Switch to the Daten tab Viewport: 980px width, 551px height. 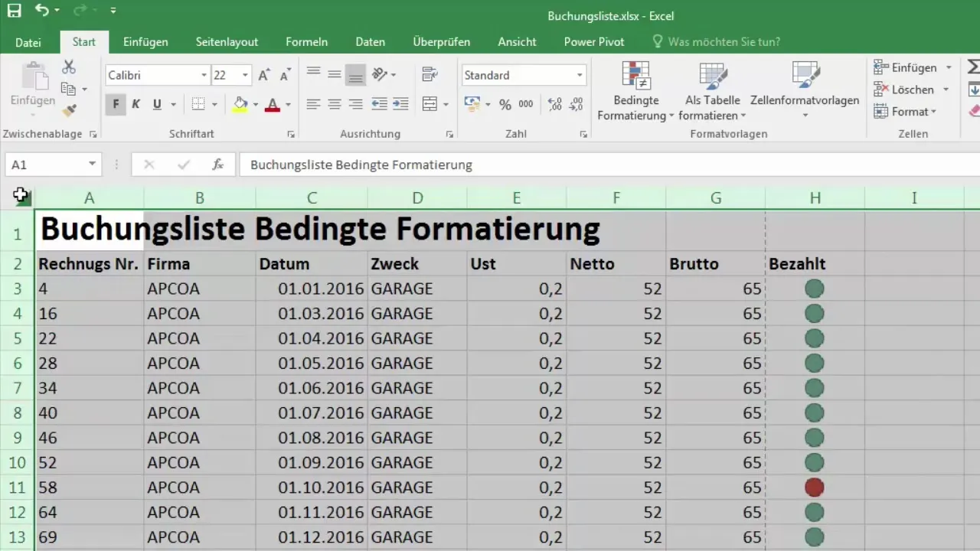pos(371,42)
